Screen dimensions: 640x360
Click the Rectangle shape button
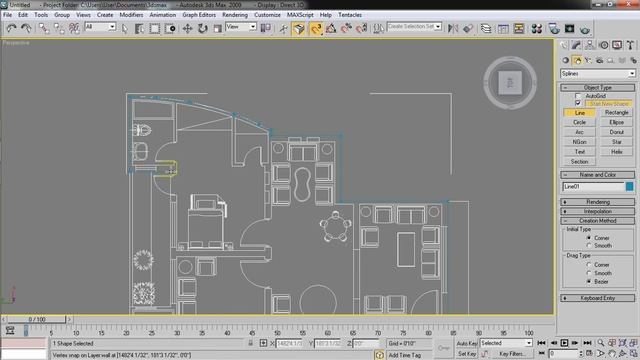617,112
